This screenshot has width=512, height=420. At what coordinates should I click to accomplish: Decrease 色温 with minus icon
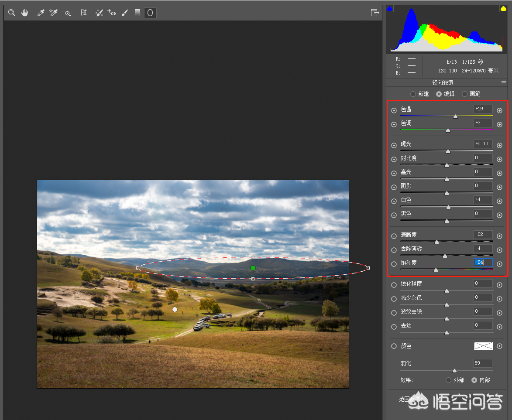(394, 111)
